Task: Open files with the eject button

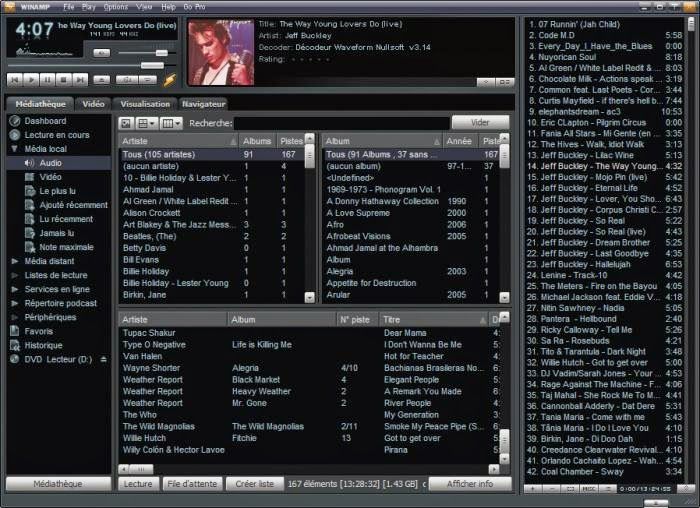Action: pos(102,80)
